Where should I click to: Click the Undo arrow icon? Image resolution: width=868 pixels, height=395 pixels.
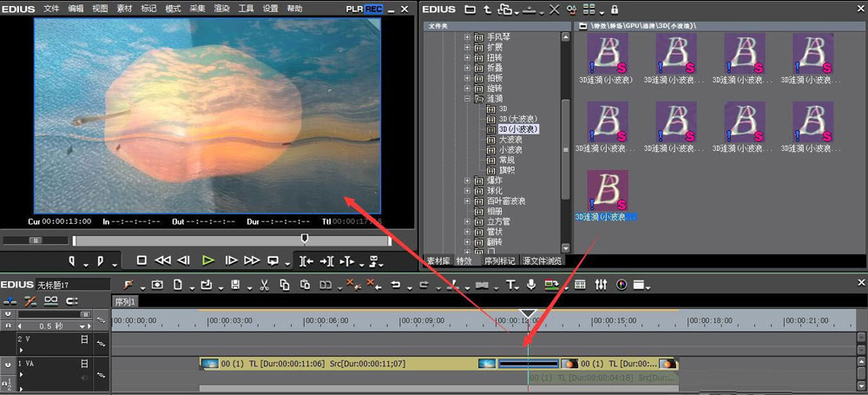pos(395,285)
